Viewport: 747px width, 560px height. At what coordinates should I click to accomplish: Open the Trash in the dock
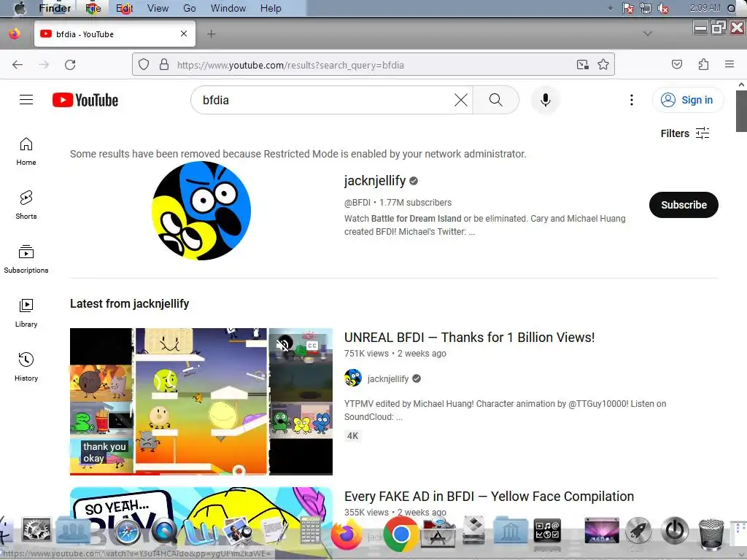711,534
